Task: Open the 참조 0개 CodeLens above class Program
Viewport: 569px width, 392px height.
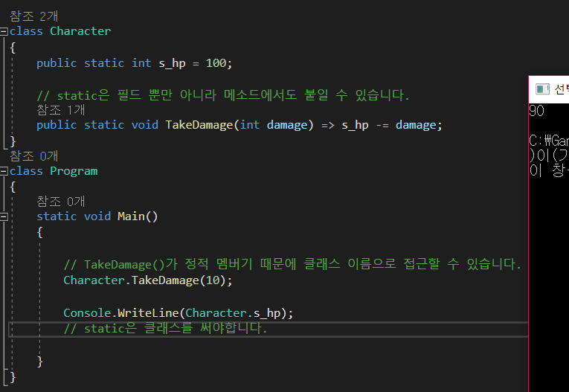Action: click(x=33, y=156)
